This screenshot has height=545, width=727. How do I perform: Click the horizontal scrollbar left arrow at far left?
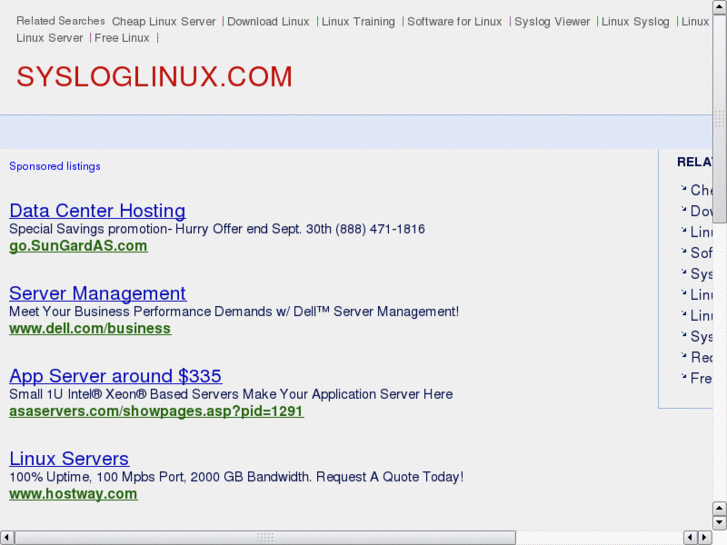[6, 538]
